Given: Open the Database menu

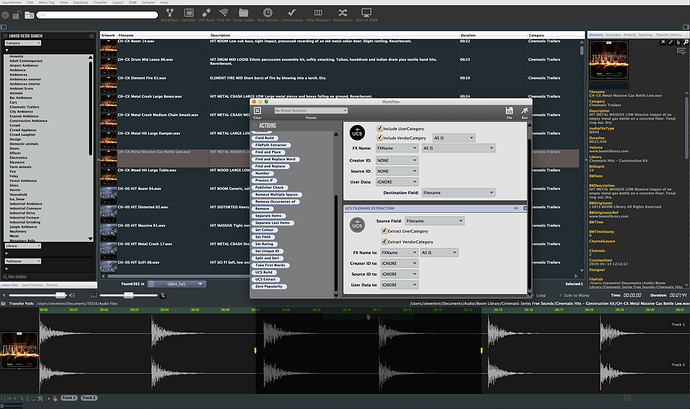Looking at the screenshot, I should [x=81, y=2].
